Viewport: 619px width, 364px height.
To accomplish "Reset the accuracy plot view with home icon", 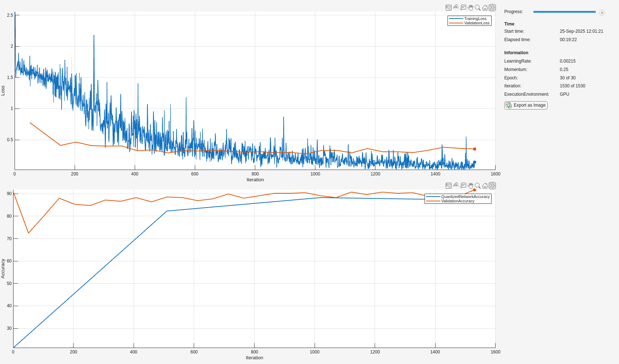I will tap(485, 186).
